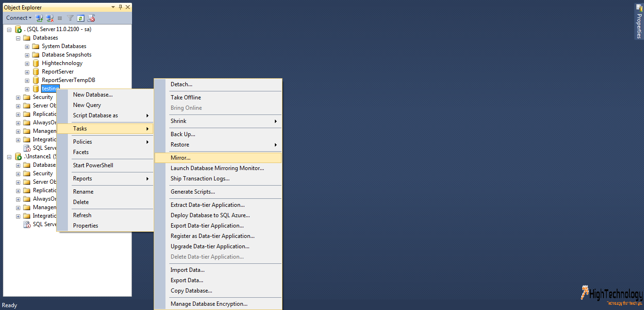Click the Refresh icon in Object Explorer toolbar
Viewport: 644px width, 310px height.
coord(81,18)
